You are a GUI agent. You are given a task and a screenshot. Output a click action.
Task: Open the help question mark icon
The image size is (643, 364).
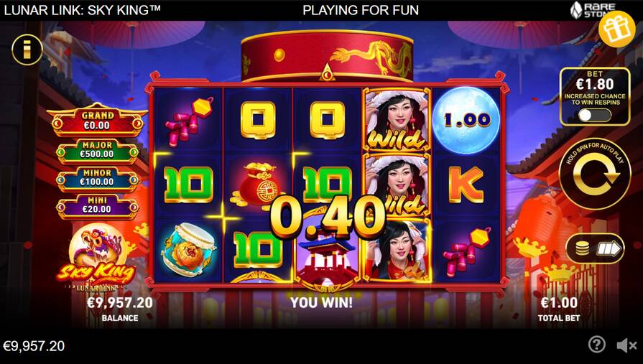coord(597,345)
